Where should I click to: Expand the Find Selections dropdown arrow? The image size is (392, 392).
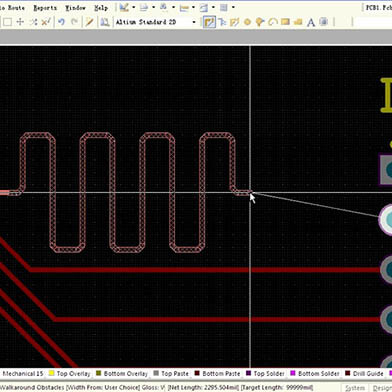(x=173, y=7)
